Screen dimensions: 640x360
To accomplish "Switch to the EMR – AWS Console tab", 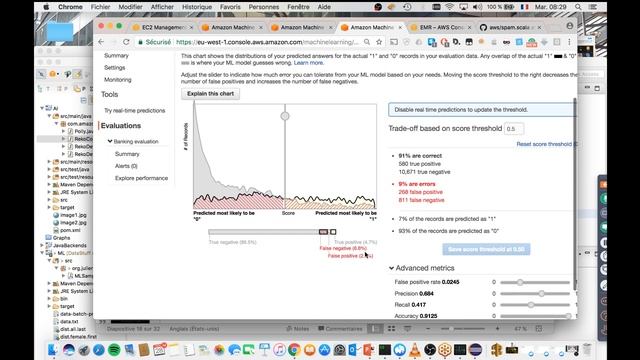I will [x=441, y=27].
